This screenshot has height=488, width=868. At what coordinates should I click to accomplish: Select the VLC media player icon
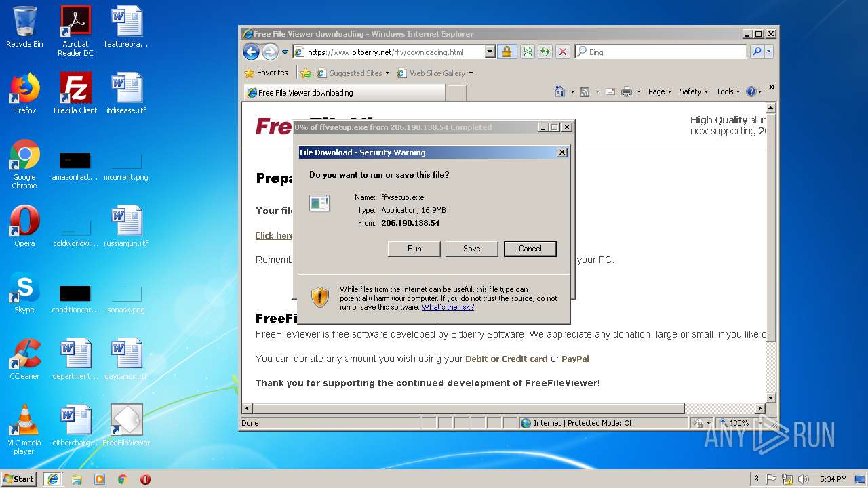click(x=24, y=430)
